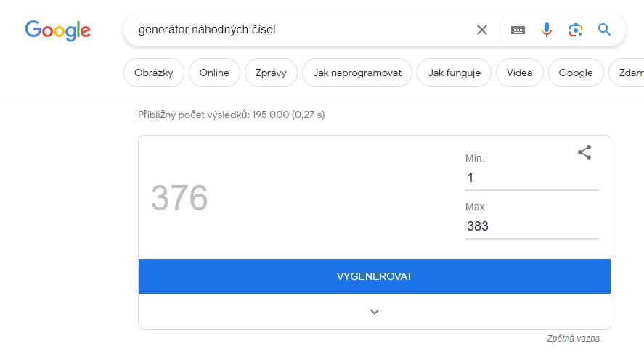Focus the Max. value field
Screen dimensions: 644x364
pyautogui.click(x=532, y=226)
